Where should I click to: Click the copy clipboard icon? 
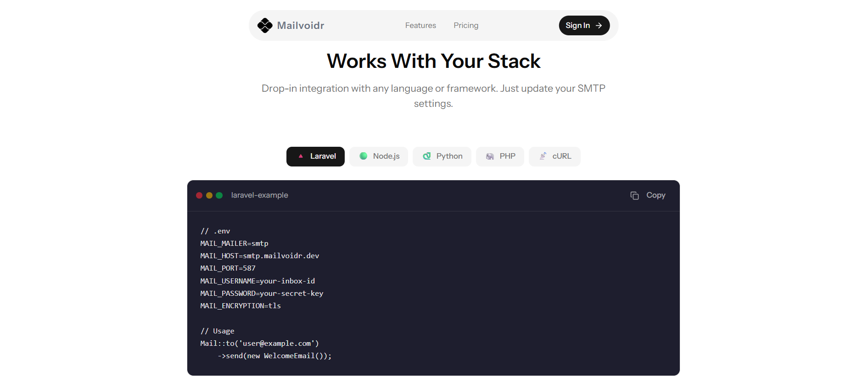[x=634, y=195]
